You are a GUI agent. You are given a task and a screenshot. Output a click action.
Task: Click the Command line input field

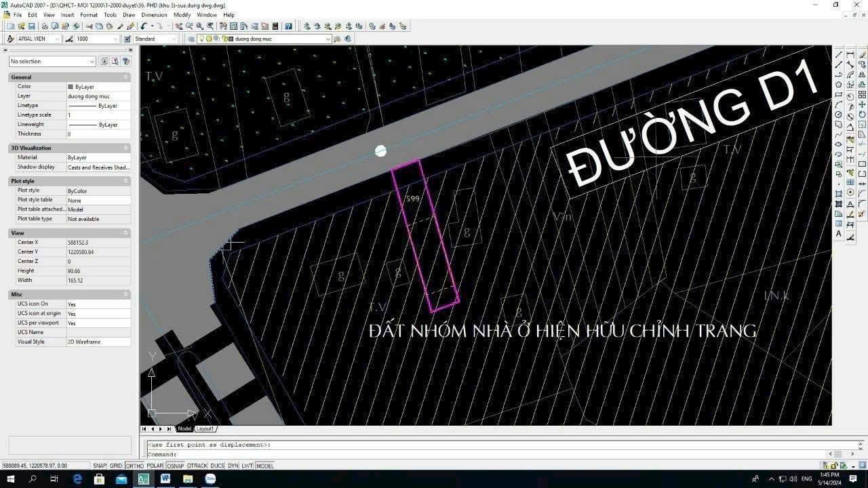475,454
